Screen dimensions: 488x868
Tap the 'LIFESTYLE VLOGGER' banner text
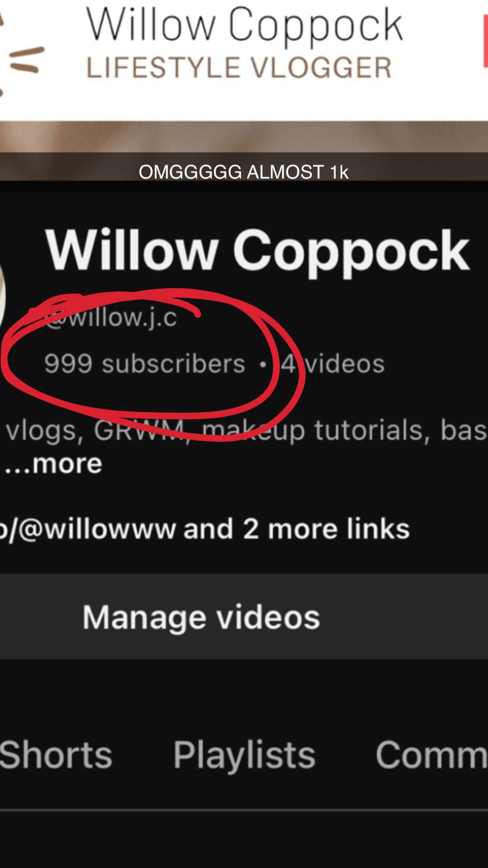pos(239,68)
